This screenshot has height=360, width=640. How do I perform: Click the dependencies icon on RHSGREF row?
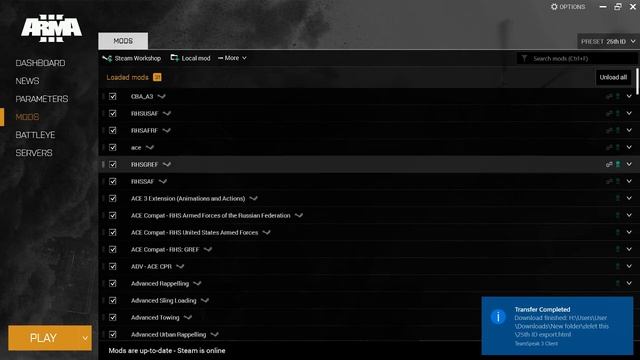point(609,164)
